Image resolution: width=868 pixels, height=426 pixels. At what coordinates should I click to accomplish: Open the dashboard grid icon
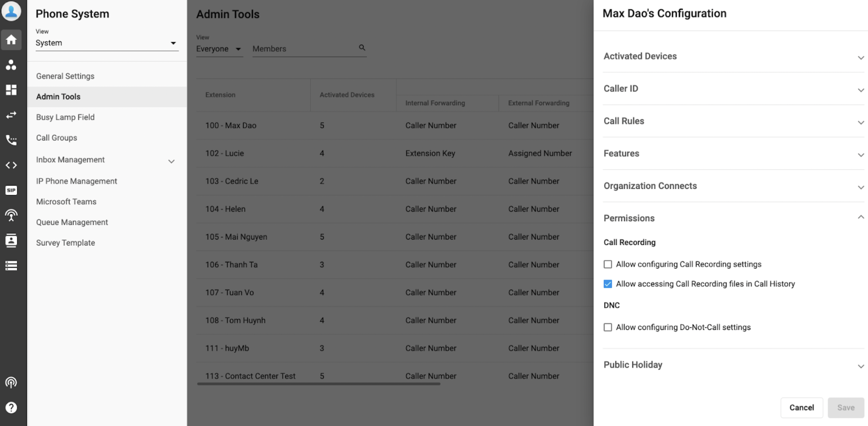click(x=11, y=89)
